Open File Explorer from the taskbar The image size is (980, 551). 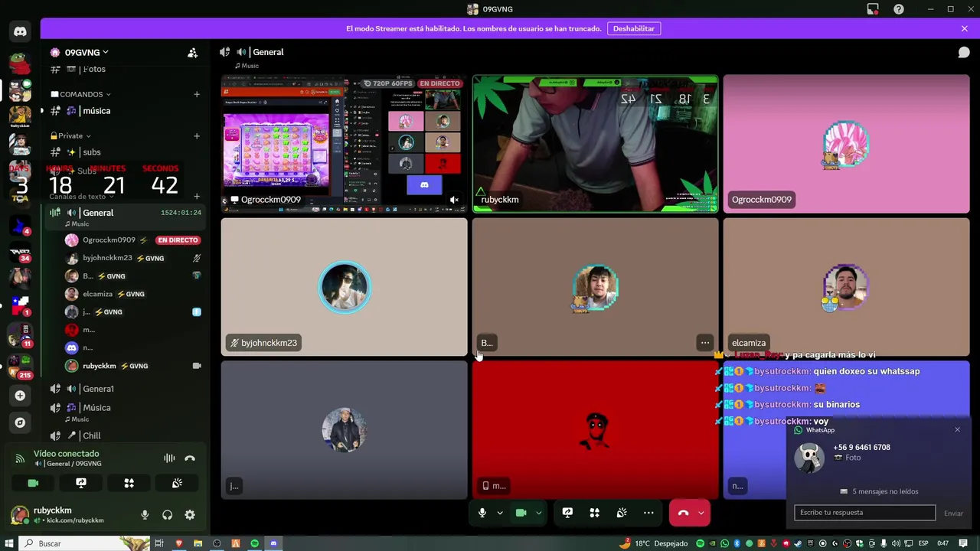198,543
